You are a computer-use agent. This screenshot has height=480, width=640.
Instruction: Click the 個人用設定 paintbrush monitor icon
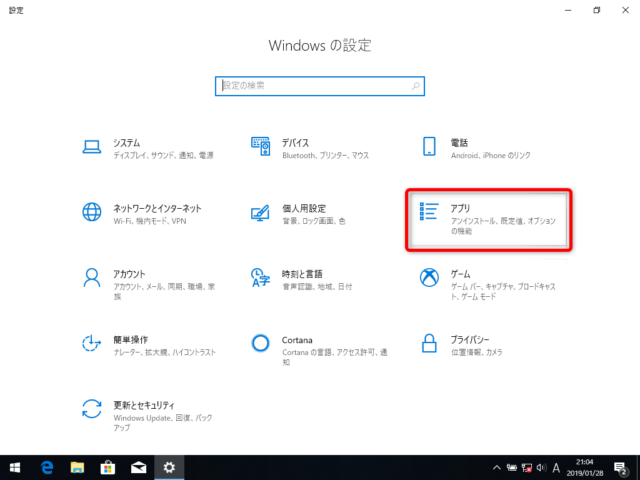(x=260, y=213)
